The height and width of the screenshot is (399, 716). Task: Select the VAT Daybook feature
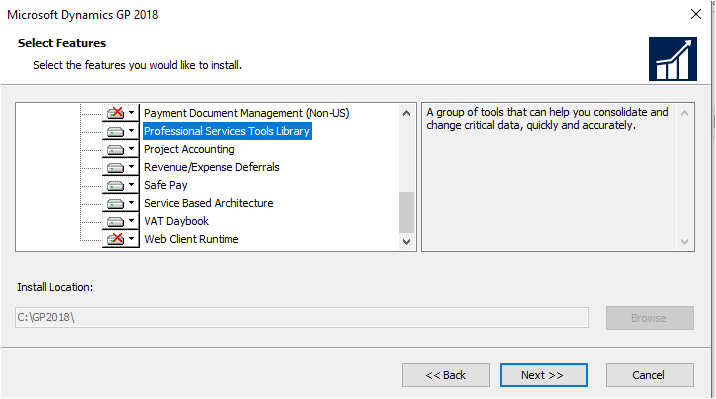pos(176,221)
